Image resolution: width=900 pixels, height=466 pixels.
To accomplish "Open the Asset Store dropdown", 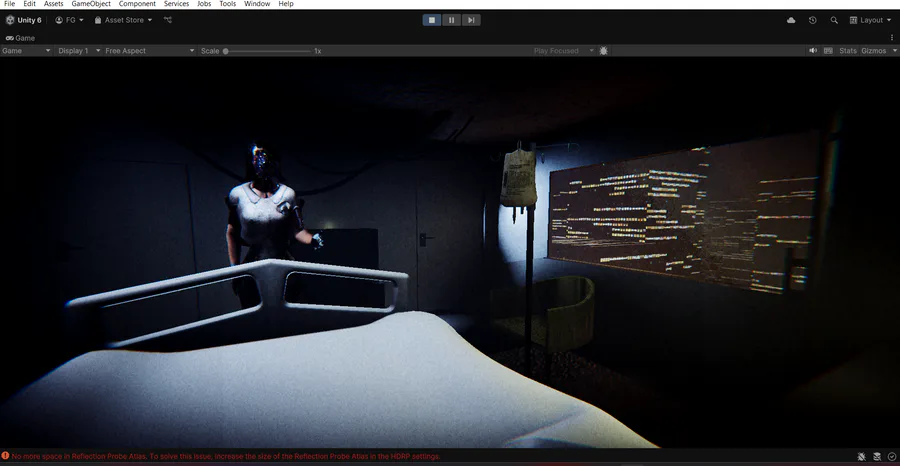I will pyautogui.click(x=123, y=20).
